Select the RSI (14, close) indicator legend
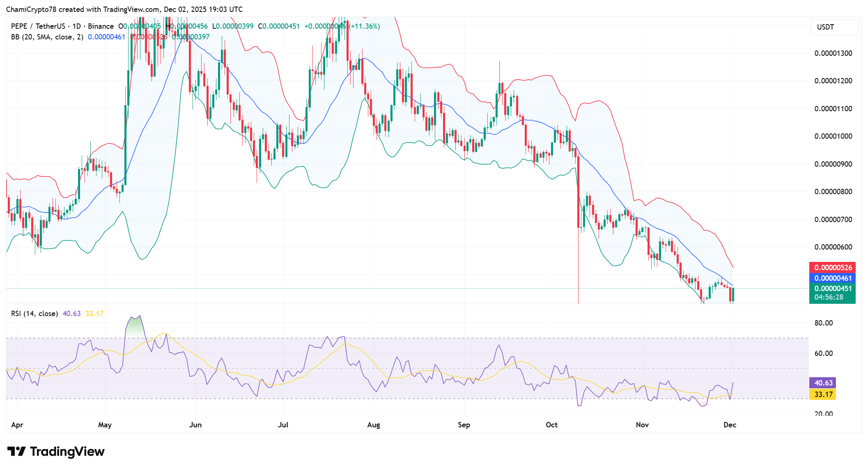The width and height of the screenshot is (868, 470). [34, 314]
